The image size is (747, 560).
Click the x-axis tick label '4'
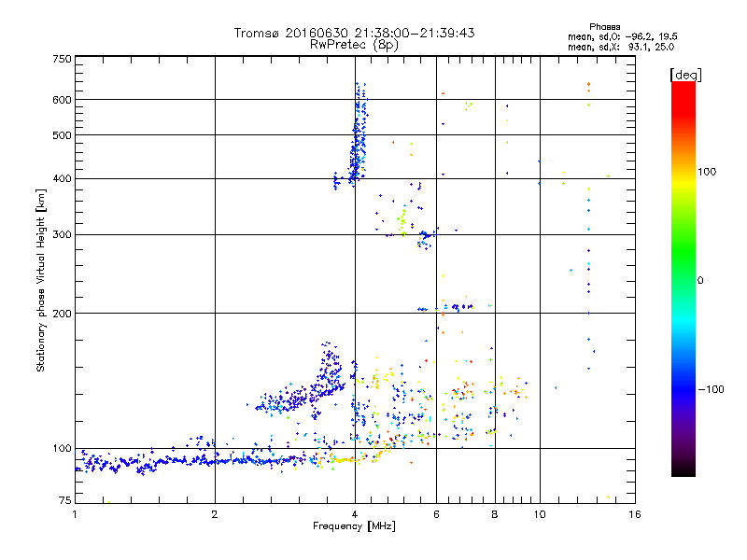(355, 514)
